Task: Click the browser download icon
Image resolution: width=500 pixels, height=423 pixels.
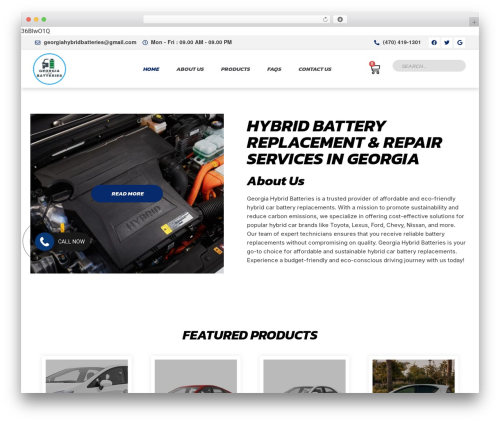Action: (340, 19)
